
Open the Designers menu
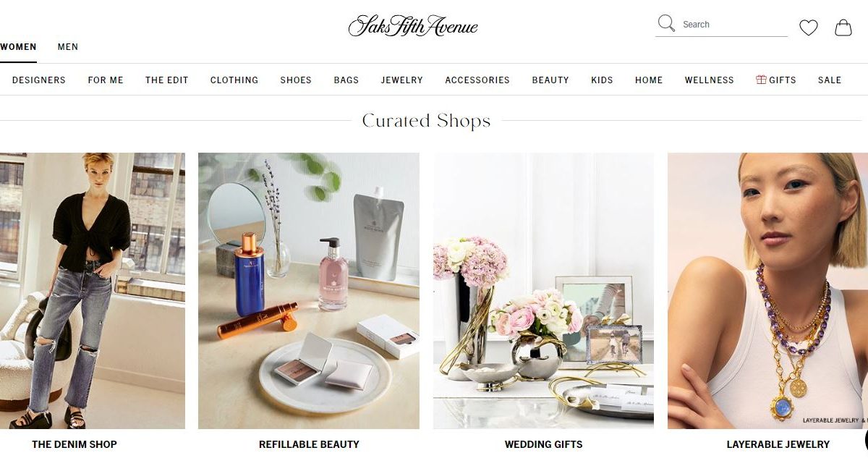(x=39, y=80)
